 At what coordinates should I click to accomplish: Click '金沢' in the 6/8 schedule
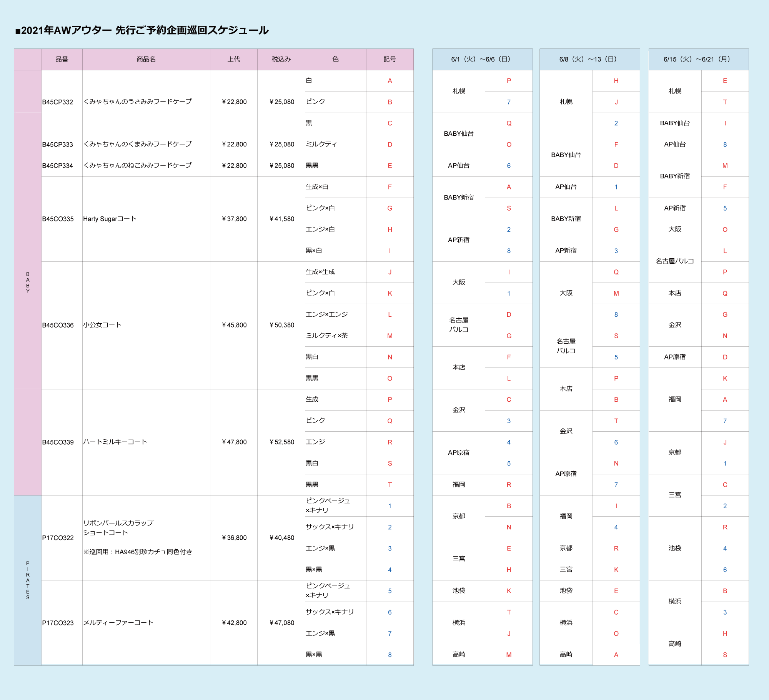[x=566, y=431]
